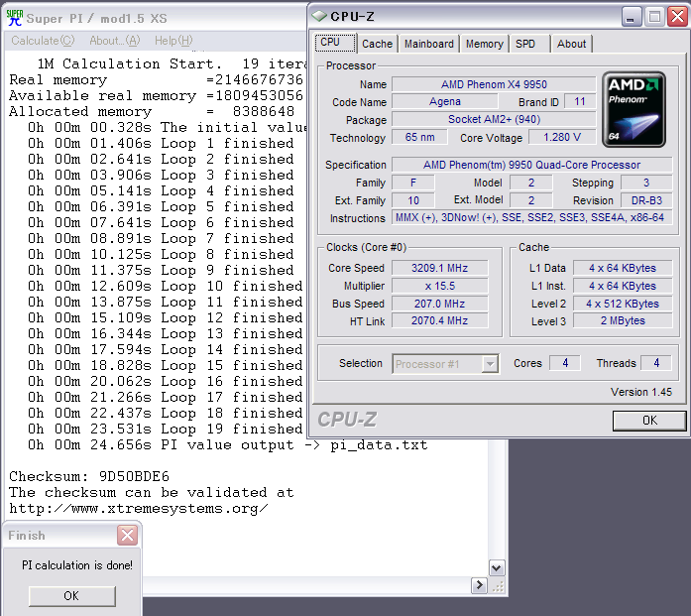Click OK button in CPU-Z window
The width and height of the screenshot is (691, 616).
pyautogui.click(x=649, y=421)
